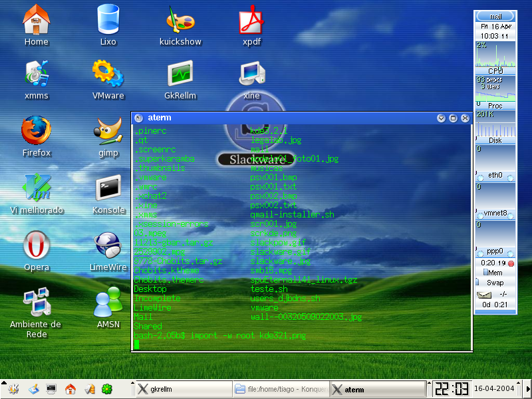Switch to the Konqueror file:/home/tiago taskbar entry

(281, 389)
